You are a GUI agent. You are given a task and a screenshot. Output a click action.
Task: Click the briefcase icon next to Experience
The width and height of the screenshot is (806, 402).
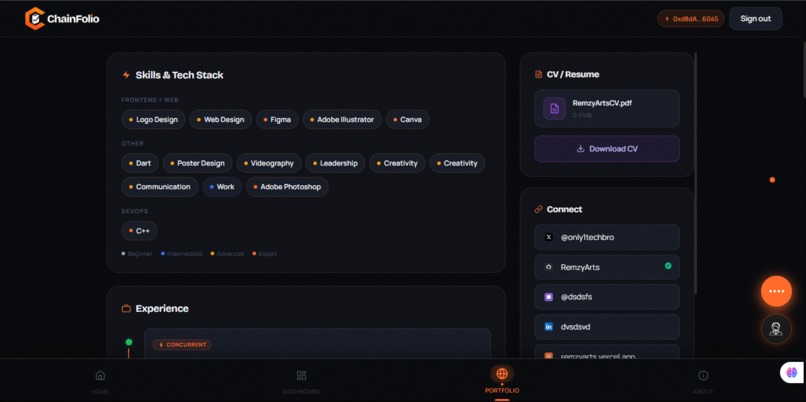126,308
